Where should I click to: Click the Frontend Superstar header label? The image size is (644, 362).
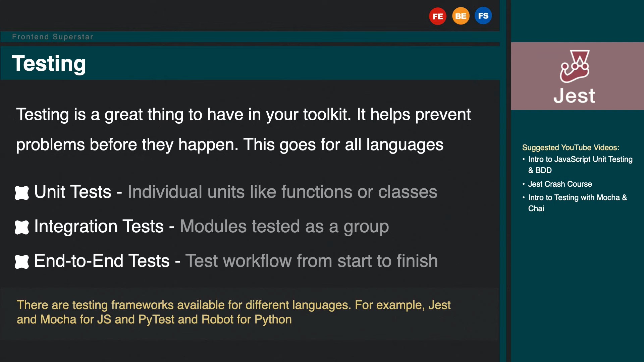(53, 37)
